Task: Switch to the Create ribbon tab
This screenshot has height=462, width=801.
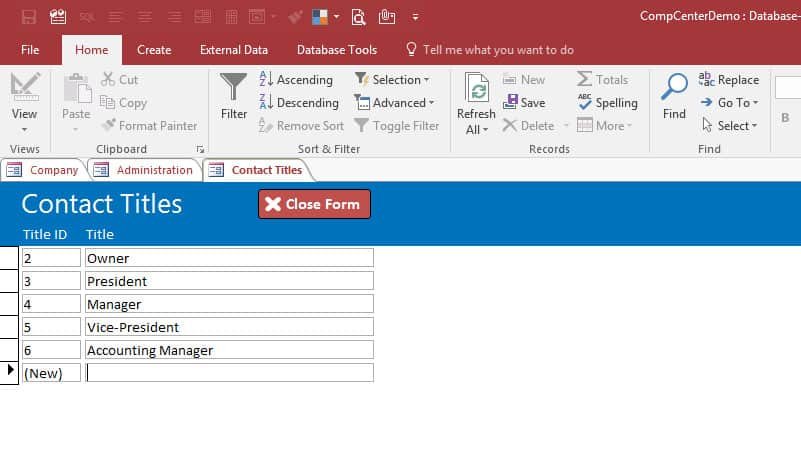Action: point(154,50)
